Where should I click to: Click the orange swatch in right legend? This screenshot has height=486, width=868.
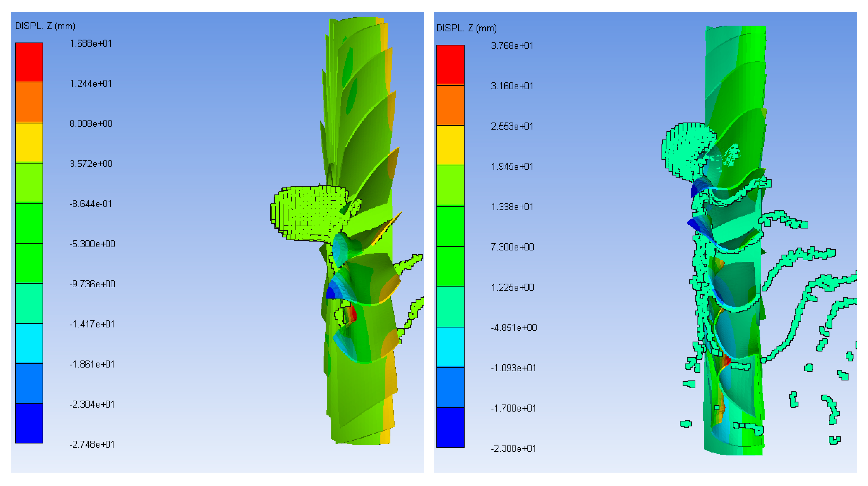pos(450,105)
